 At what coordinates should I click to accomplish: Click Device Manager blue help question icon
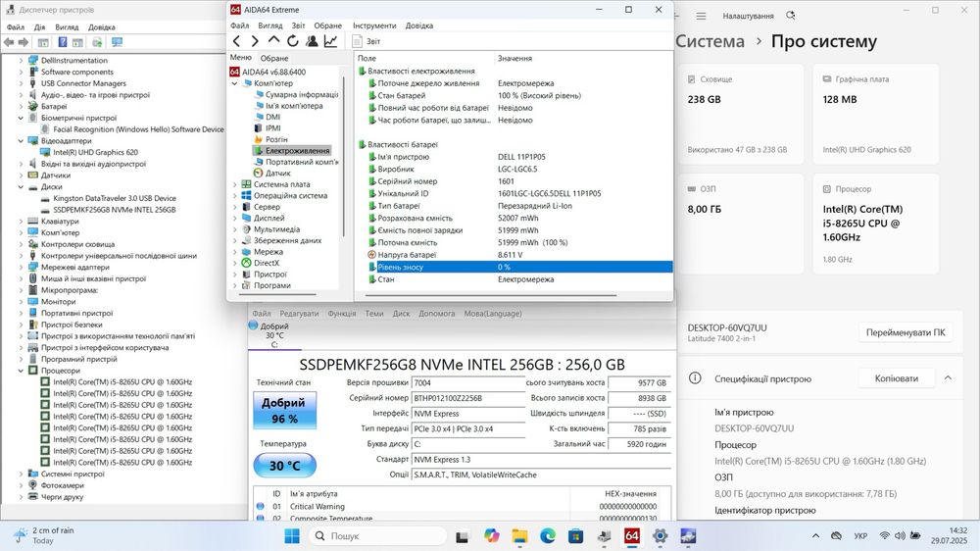(63, 42)
